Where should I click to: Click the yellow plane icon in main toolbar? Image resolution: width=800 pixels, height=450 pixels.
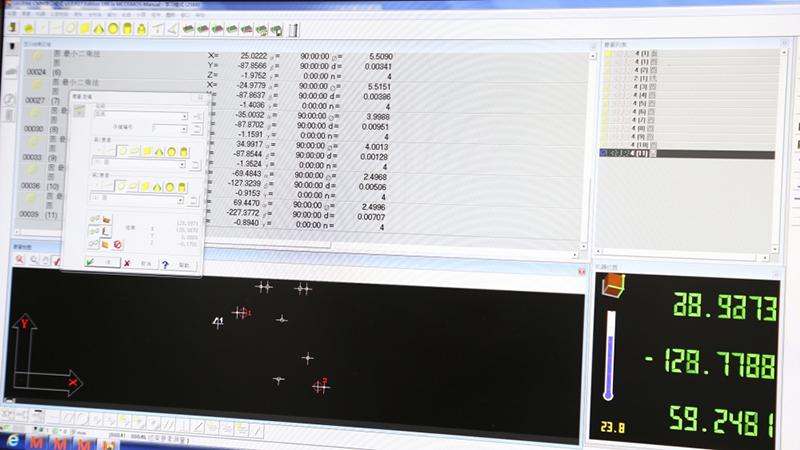(x=86, y=28)
